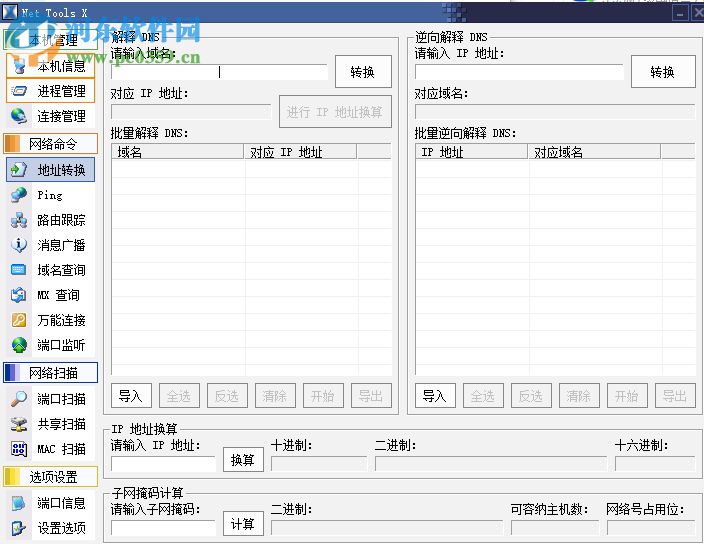This screenshot has height=544, width=704.
Task: Open 设置选项 settings icon
Action: point(19,528)
